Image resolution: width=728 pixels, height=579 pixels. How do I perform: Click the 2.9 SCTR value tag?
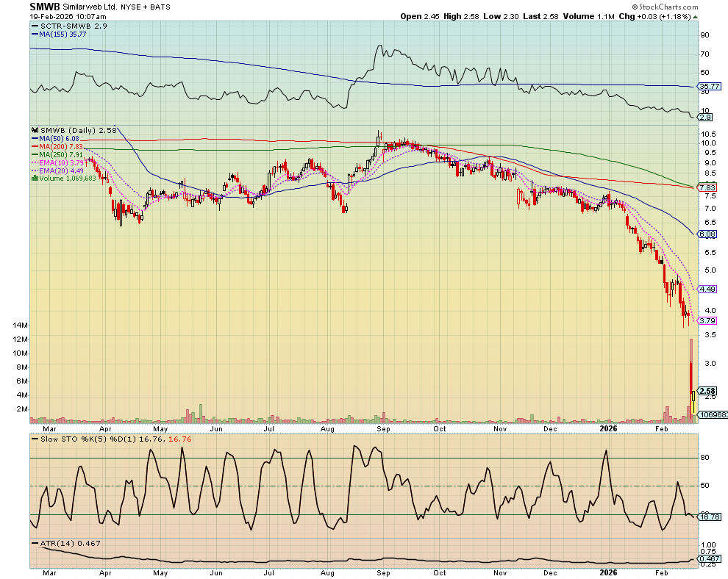[x=705, y=118]
